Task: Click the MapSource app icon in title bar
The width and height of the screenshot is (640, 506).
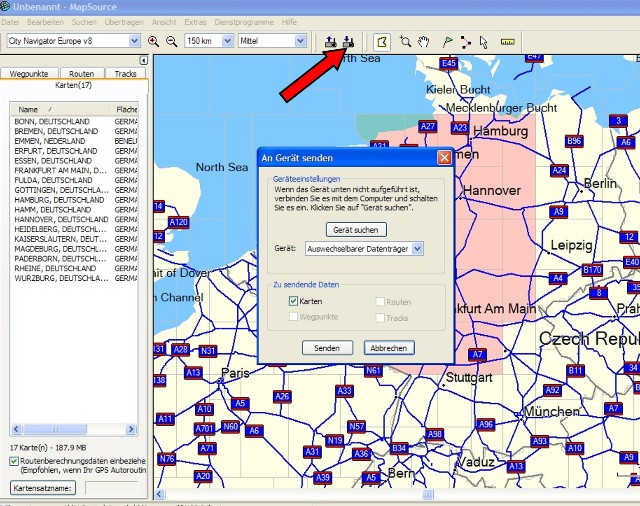Action: [x=5, y=6]
